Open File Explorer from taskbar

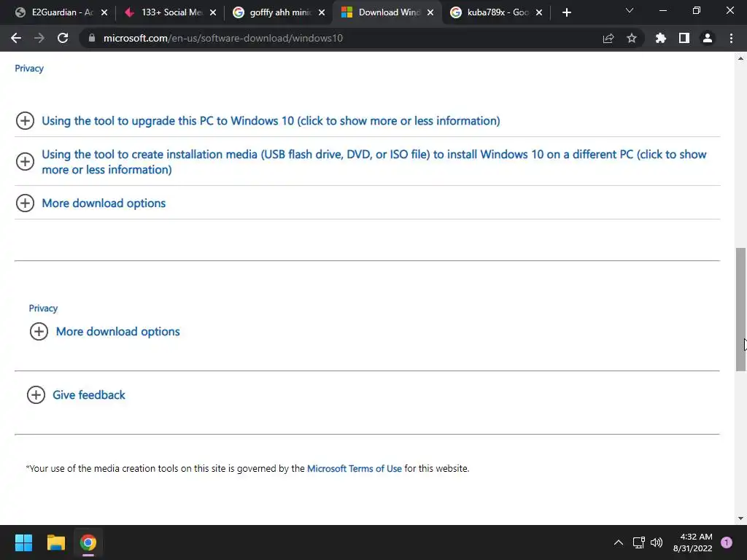pyautogui.click(x=55, y=542)
